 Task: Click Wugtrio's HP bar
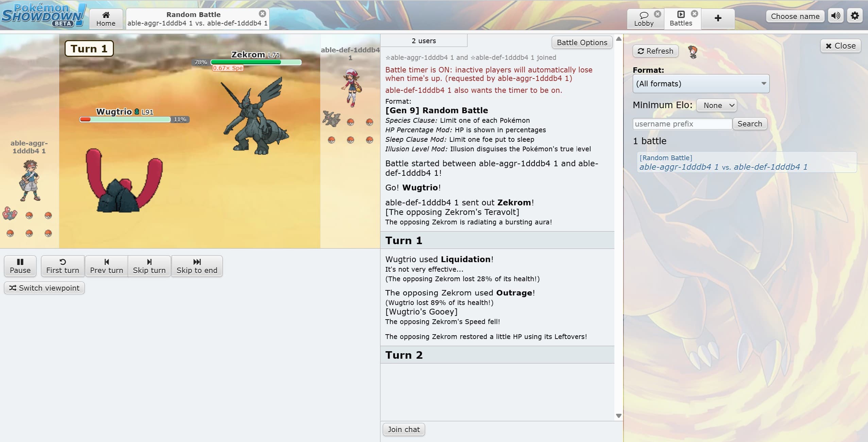125,119
